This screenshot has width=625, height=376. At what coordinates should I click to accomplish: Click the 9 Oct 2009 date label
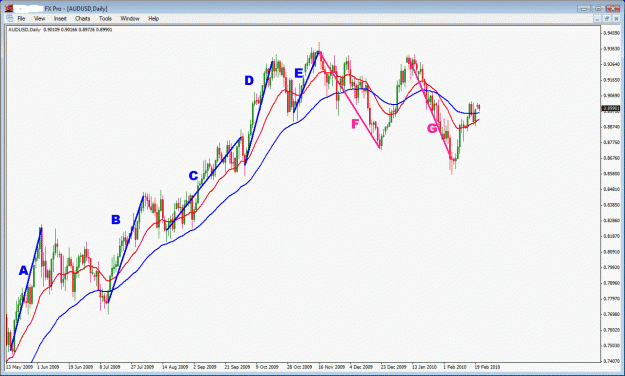tap(267, 367)
